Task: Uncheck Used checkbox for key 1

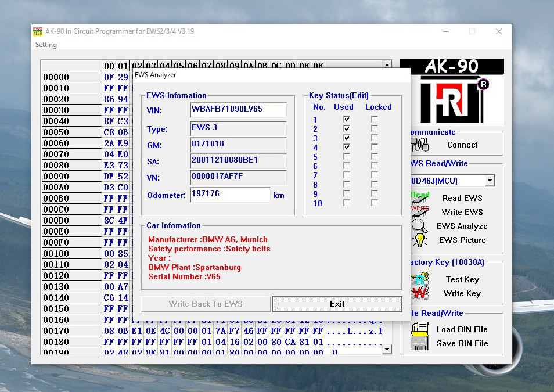Action: (347, 119)
